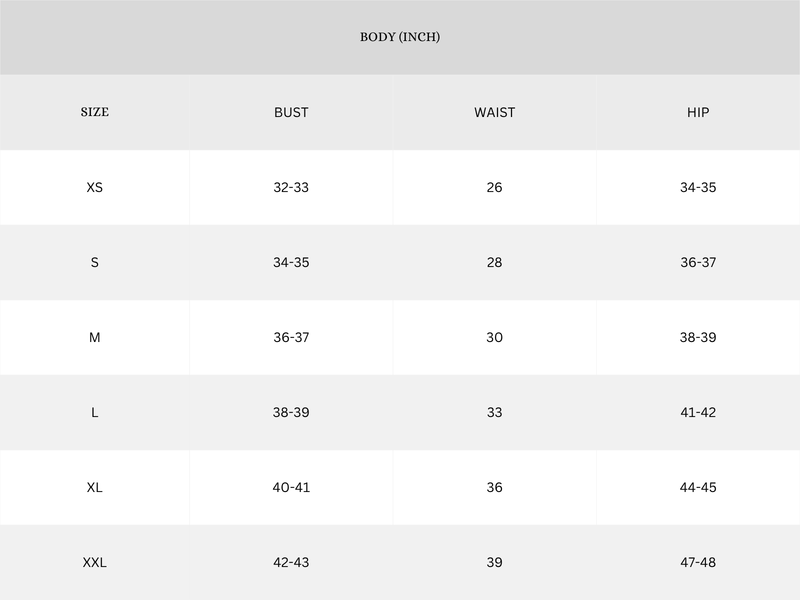
Task: Click waist value 26
Action: click(x=494, y=187)
